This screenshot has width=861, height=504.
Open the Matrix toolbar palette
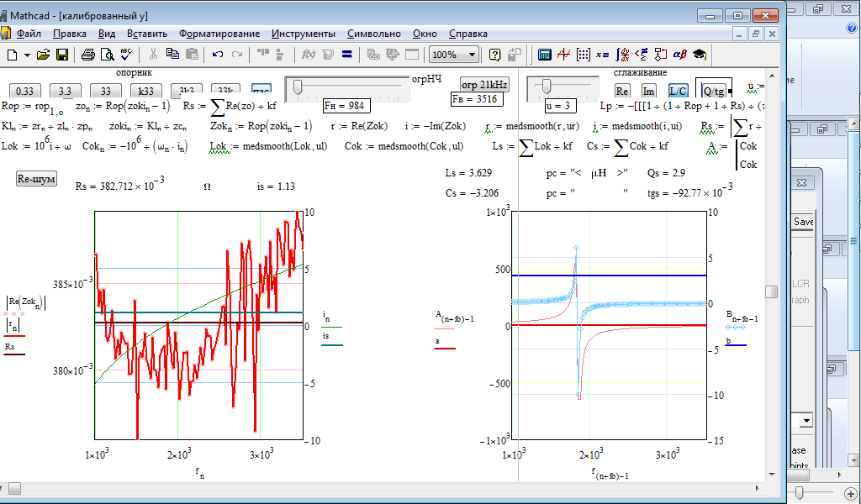(x=583, y=55)
